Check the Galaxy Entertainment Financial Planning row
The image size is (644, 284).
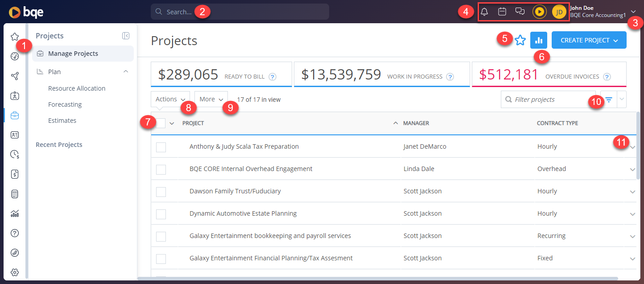coord(161,259)
